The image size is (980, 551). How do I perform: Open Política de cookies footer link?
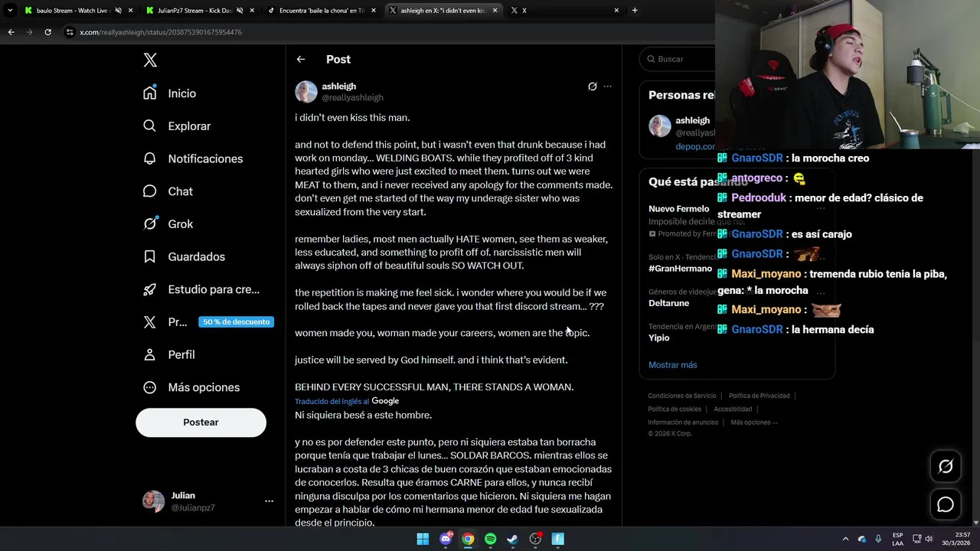(x=675, y=409)
